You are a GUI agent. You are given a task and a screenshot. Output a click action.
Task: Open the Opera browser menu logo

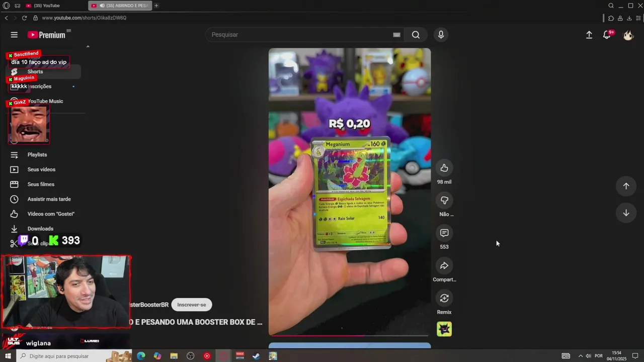pyautogui.click(x=6, y=6)
